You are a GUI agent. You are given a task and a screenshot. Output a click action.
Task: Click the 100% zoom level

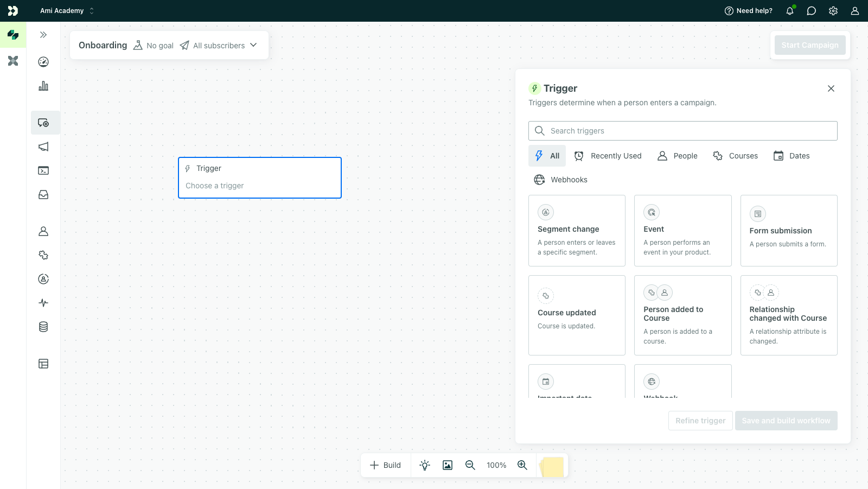coord(496,465)
